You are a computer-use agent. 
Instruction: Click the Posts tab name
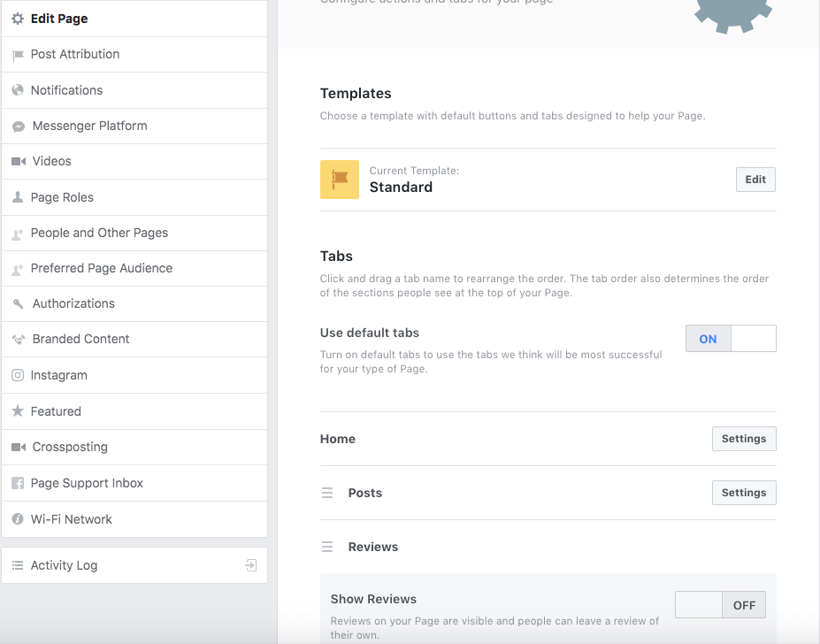tap(365, 493)
